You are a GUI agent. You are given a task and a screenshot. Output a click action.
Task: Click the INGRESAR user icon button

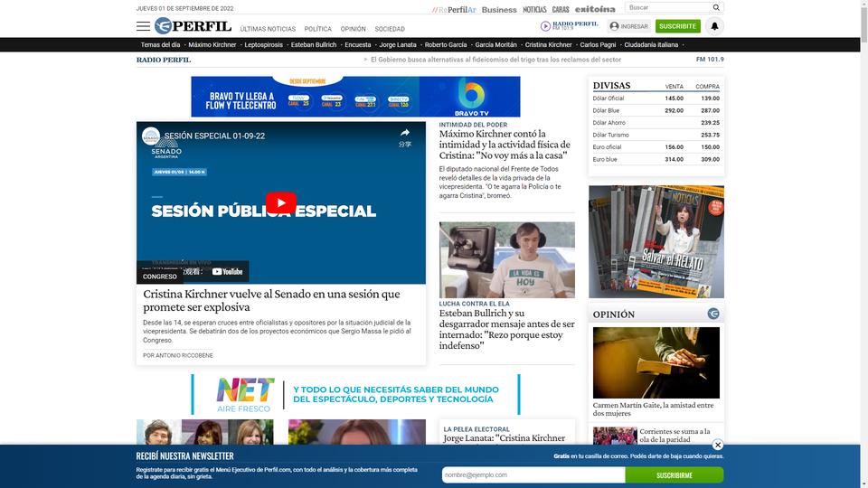[629, 26]
